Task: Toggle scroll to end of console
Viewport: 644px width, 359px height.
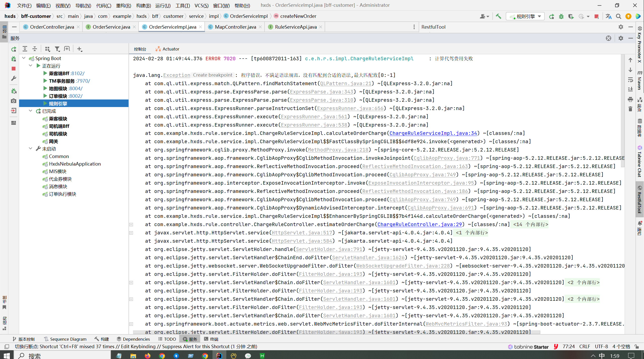Action: pos(630,89)
